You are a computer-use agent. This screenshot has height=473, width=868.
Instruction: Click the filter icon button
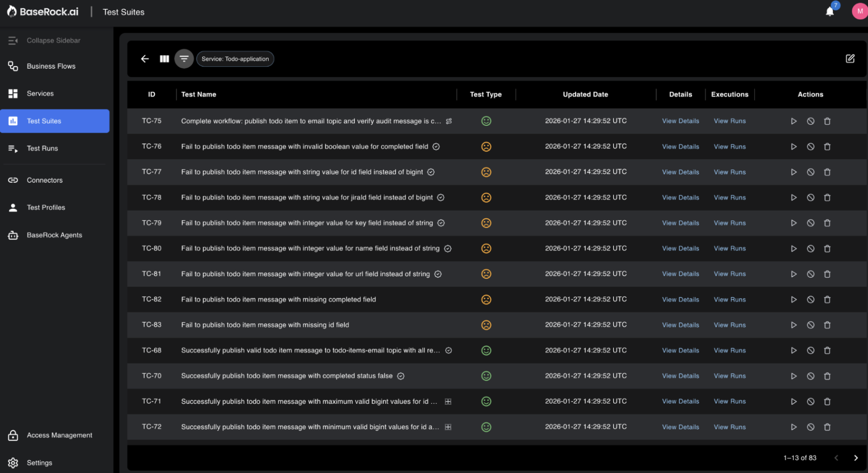point(184,59)
